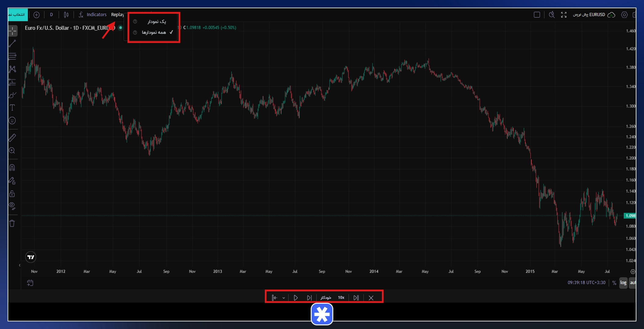The image size is (644, 329).
Task: Delete all drawings with trash icon
Action: click(13, 223)
